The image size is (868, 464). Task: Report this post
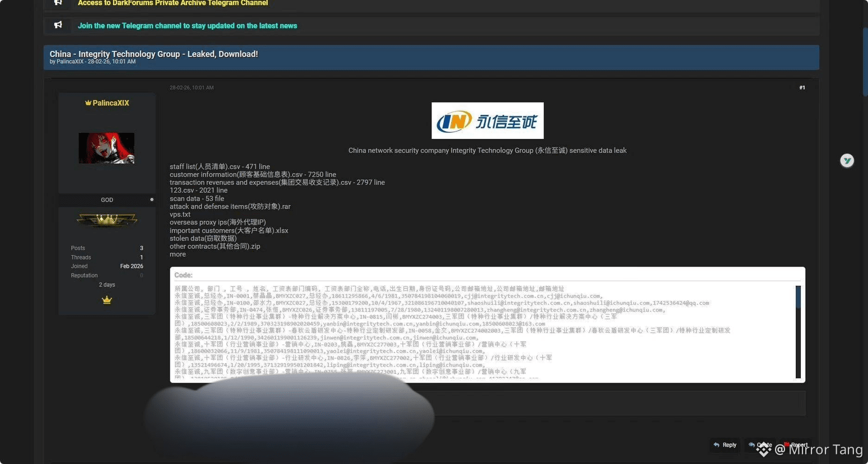(x=796, y=445)
